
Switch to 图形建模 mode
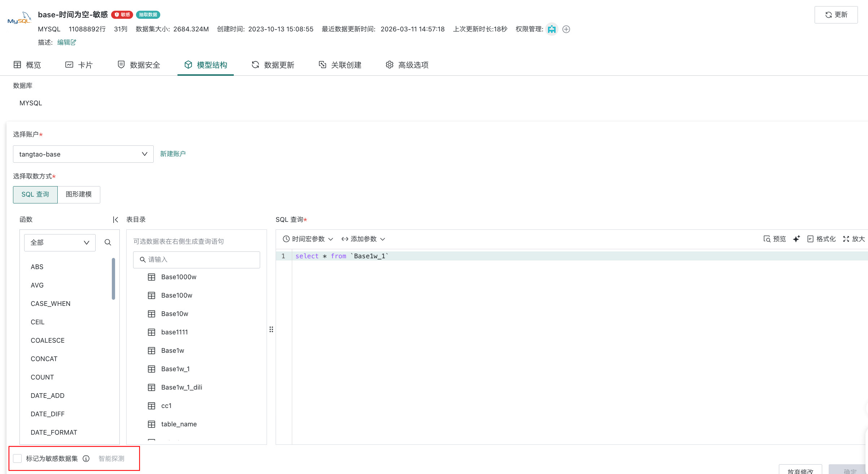tap(79, 194)
